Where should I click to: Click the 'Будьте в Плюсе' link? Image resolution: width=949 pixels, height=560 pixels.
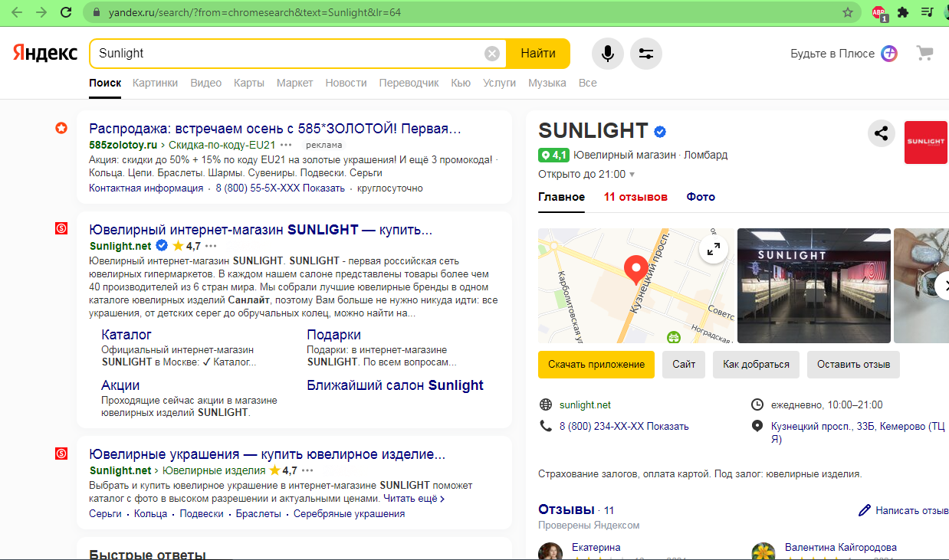coord(832,54)
